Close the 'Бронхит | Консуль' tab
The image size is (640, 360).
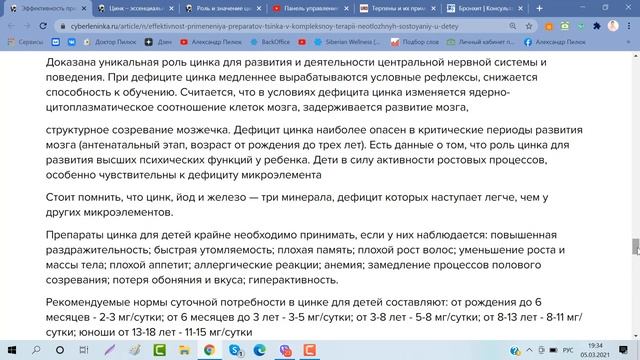click(520, 8)
